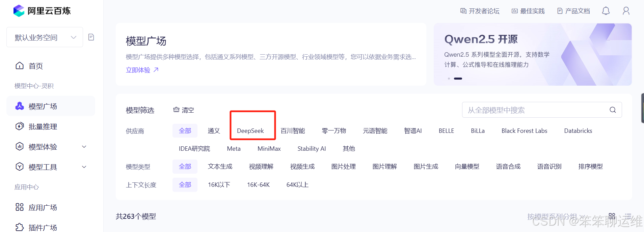Screen dimensions: 644x232
Task: Filter supplier by DeepSeek
Action: point(250,131)
